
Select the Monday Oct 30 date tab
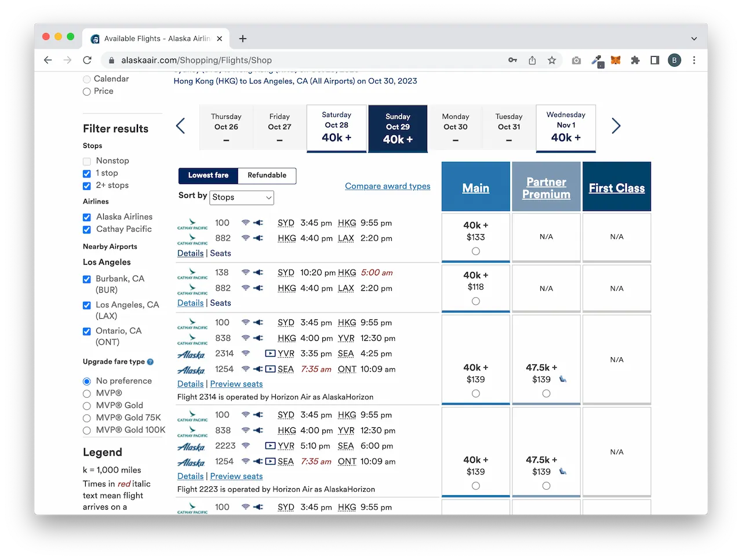[x=456, y=128]
